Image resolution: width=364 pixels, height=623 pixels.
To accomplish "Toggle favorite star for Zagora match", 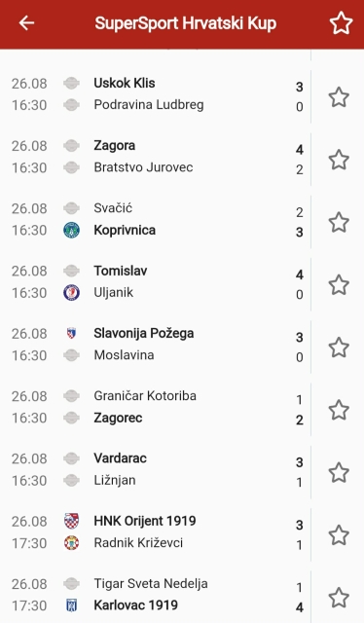I will 339,160.
